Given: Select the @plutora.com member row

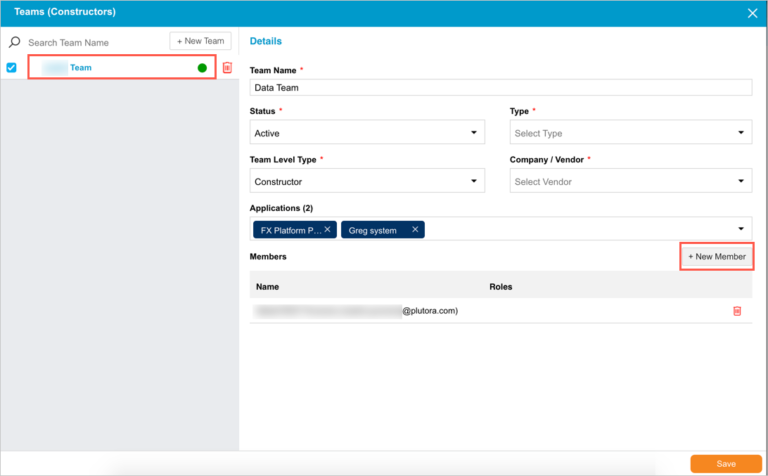Looking at the screenshot, I should point(501,311).
